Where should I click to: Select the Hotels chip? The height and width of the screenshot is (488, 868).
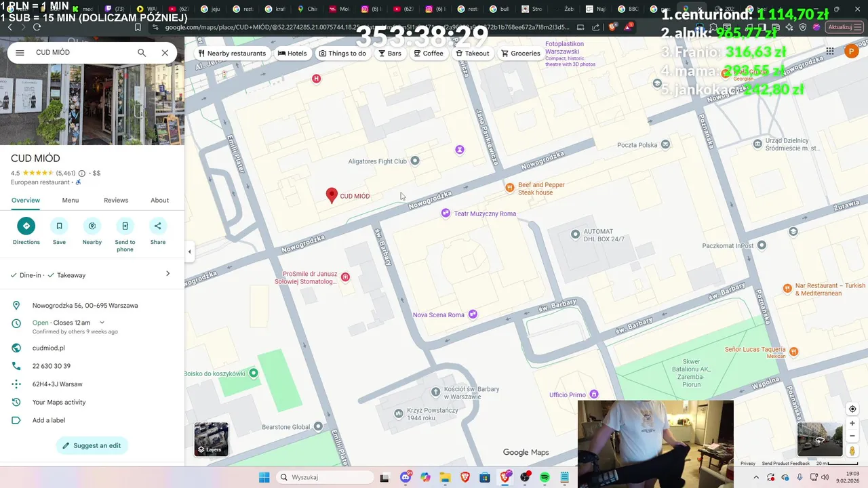point(292,54)
